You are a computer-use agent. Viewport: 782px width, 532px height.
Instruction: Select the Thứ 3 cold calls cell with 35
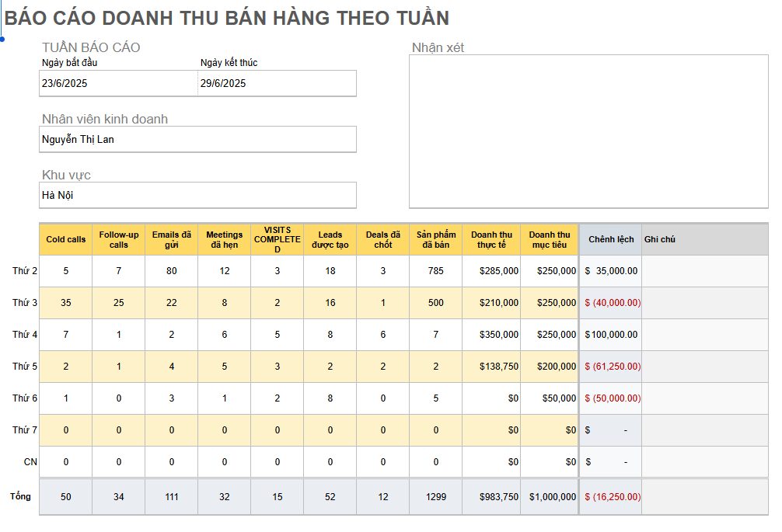[66, 303]
